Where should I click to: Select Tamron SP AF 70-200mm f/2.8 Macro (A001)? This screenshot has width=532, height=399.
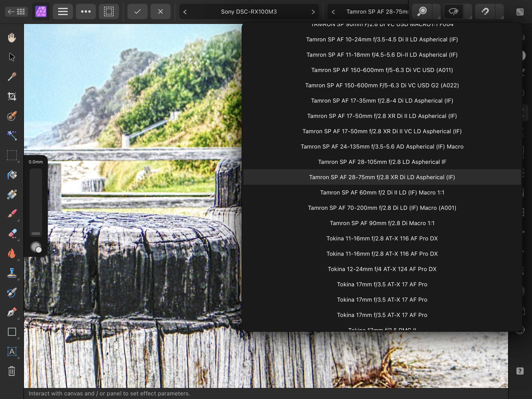point(382,208)
